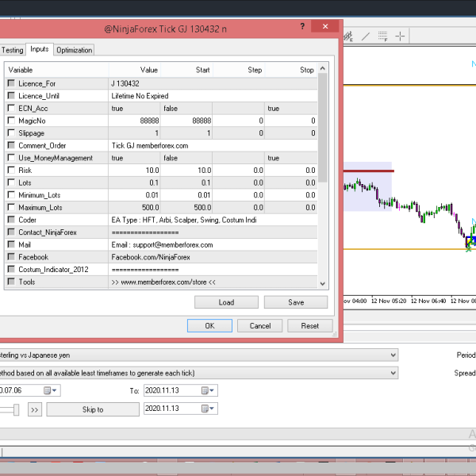Select the trendline drawing tool
Screen dimensions: 476x476
coord(365,36)
